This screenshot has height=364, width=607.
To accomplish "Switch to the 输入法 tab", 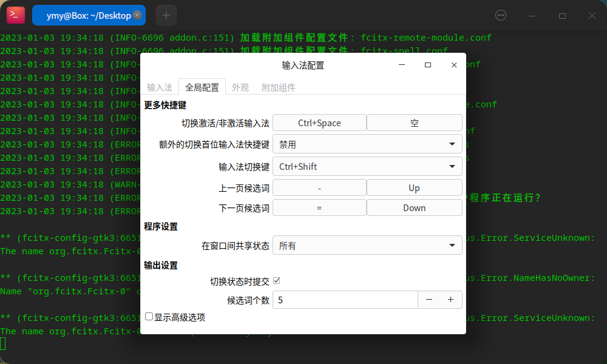I will tap(160, 87).
